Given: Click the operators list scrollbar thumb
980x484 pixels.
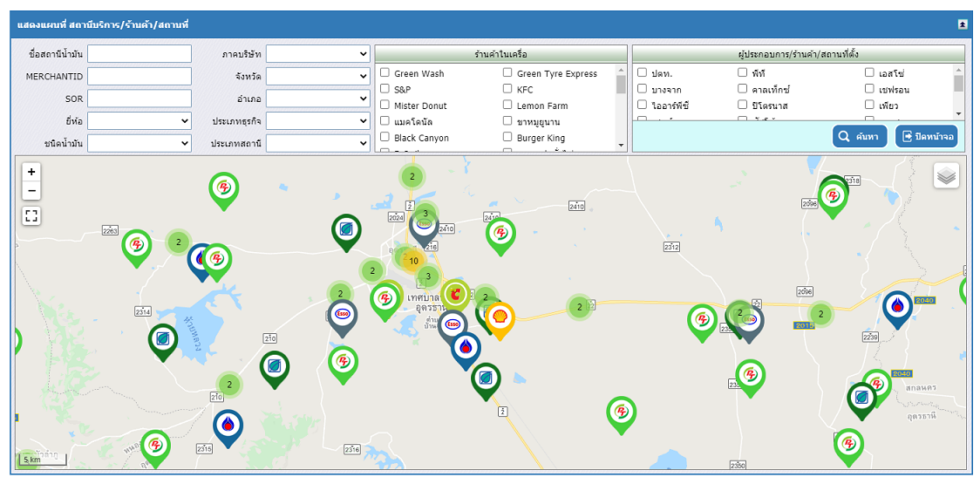Looking at the screenshot, I should coord(959,83).
